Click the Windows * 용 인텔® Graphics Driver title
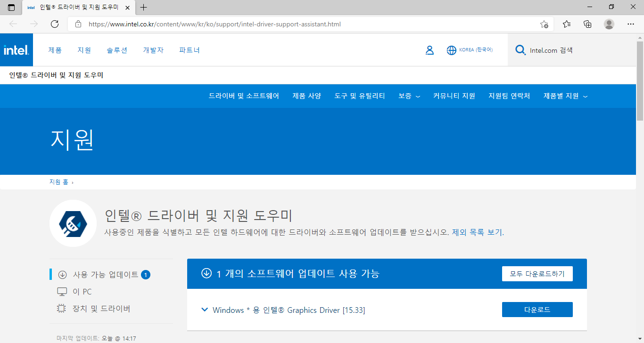The height and width of the screenshot is (343, 644). (x=289, y=310)
